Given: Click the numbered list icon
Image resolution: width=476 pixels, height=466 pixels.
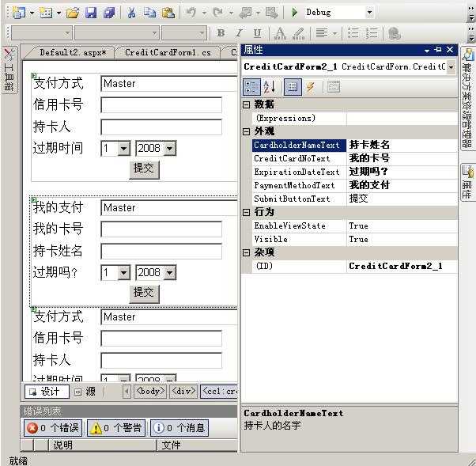Looking at the screenshot, I should click(x=372, y=32).
